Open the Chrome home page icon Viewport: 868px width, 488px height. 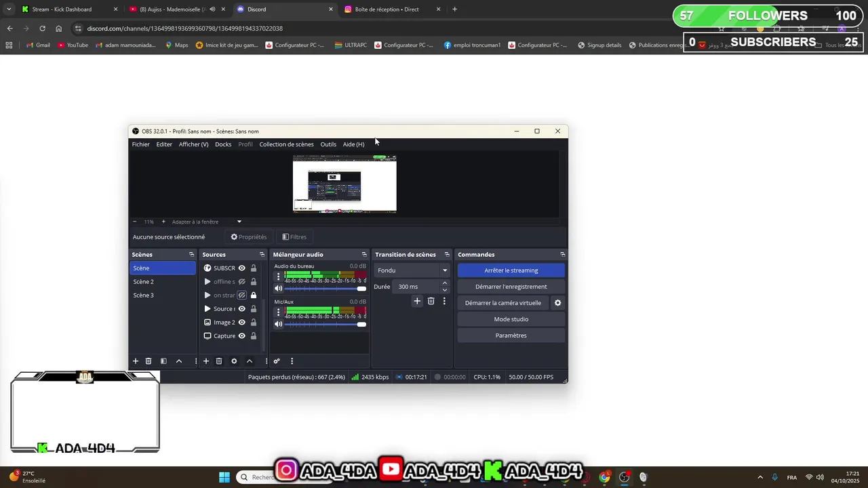click(x=58, y=28)
